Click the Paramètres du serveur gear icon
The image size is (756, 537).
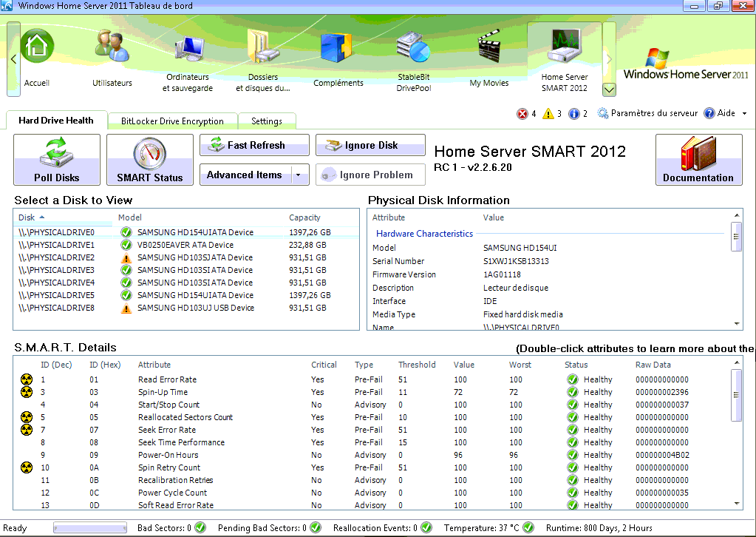click(x=602, y=113)
